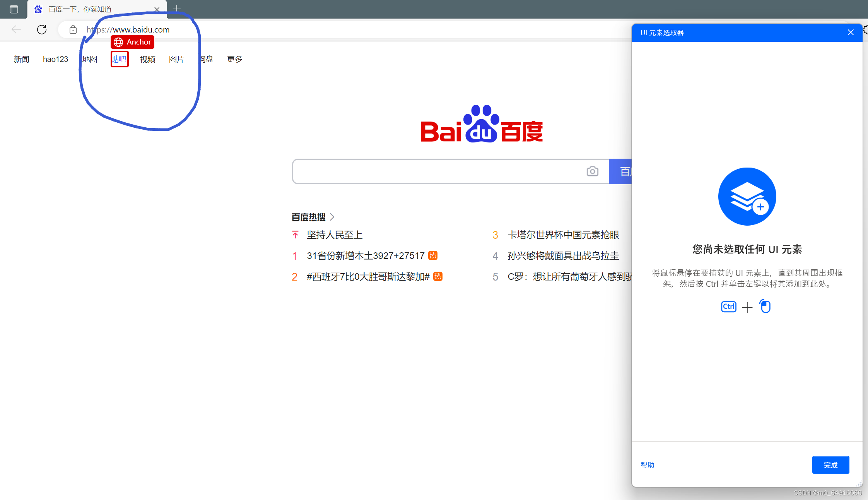The image size is (868, 500).
Task: Click inside the Baidu search input box
Action: pyautogui.click(x=425, y=171)
